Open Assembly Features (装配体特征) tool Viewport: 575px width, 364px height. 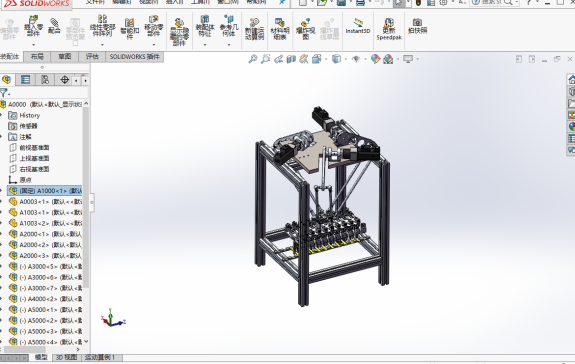[x=205, y=25]
